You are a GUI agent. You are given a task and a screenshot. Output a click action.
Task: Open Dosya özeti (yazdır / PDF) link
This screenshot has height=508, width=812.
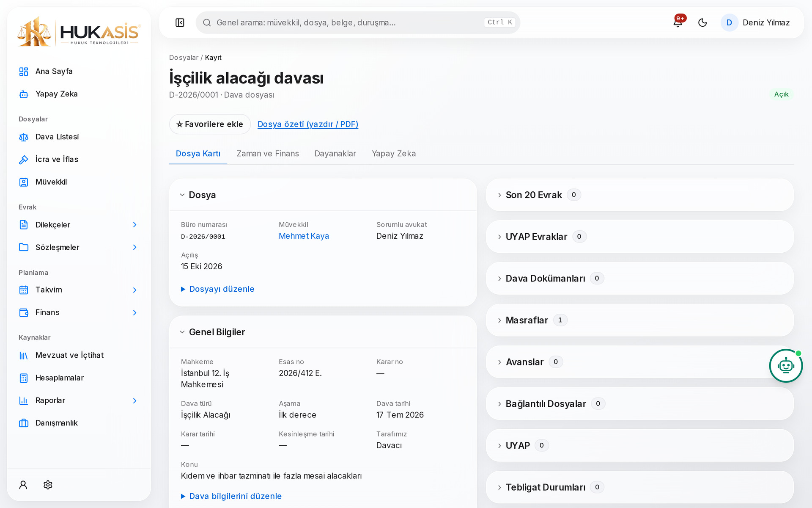308,124
